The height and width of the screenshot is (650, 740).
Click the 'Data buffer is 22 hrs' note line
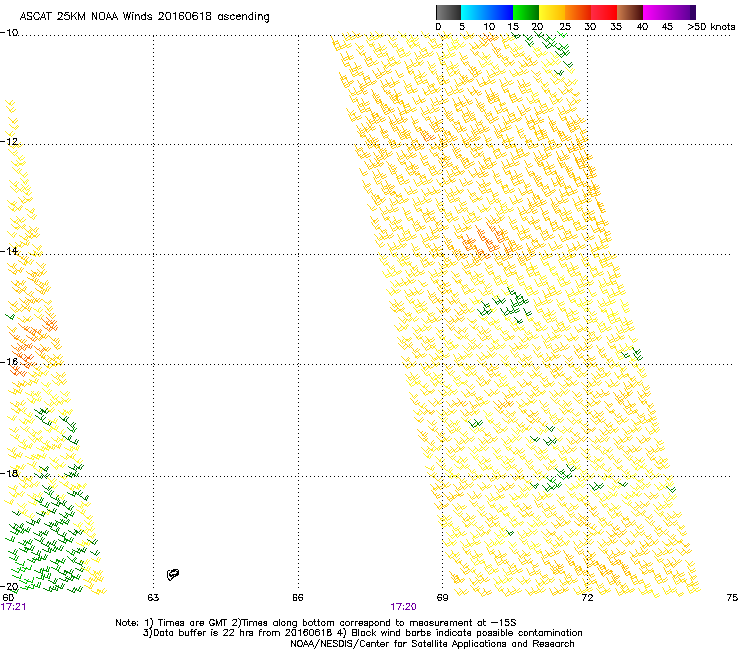[x=362, y=633]
